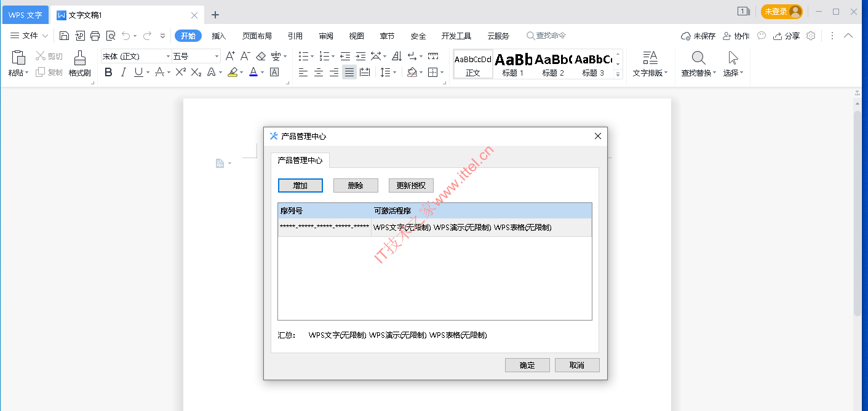Image resolution: width=868 pixels, height=411 pixels.
Task: Select justified alignment
Action: [x=349, y=73]
